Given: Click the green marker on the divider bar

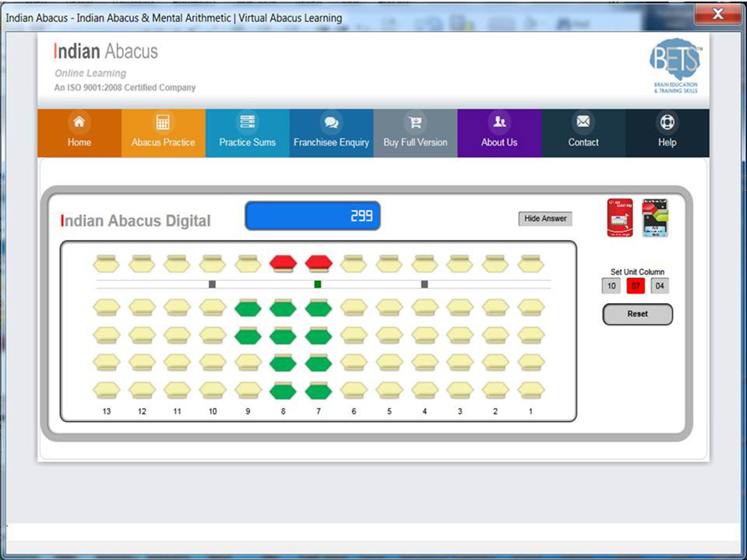Looking at the screenshot, I should coord(317,285).
